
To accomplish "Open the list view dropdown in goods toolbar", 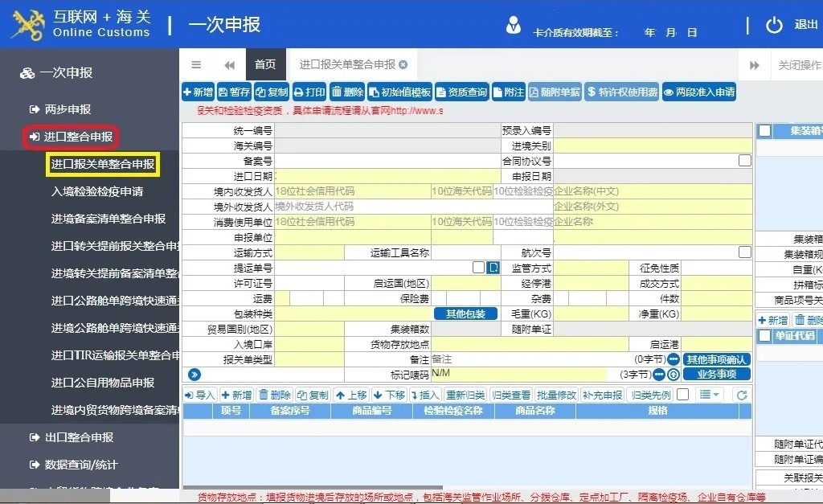I will pyautogui.click(x=710, y=395).
